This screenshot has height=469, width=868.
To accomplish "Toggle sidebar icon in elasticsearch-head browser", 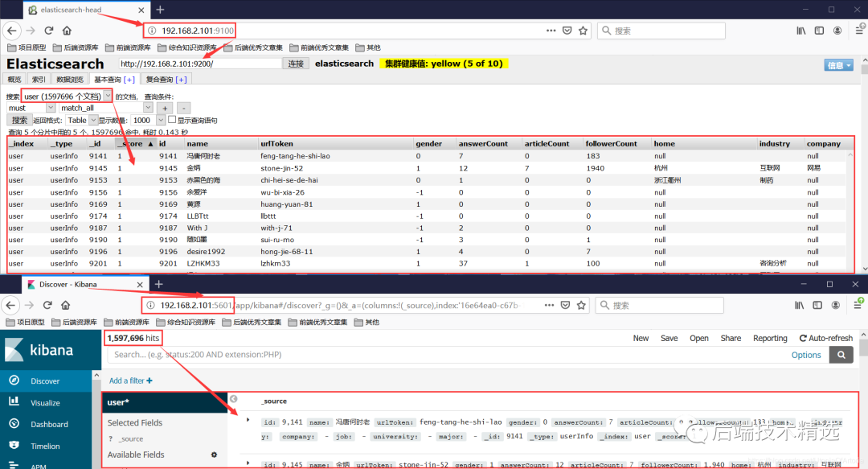I will pos(819,31).
